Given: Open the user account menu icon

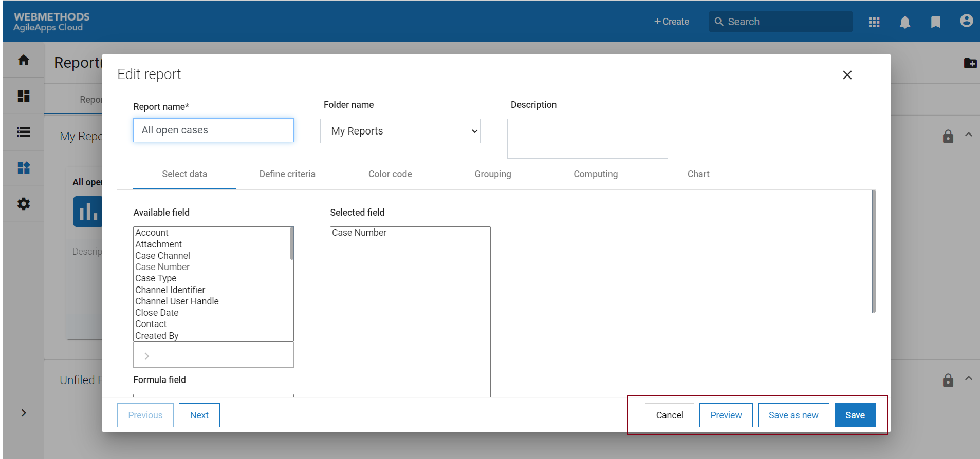Looking at the screenshot, I should click(967, 21).
